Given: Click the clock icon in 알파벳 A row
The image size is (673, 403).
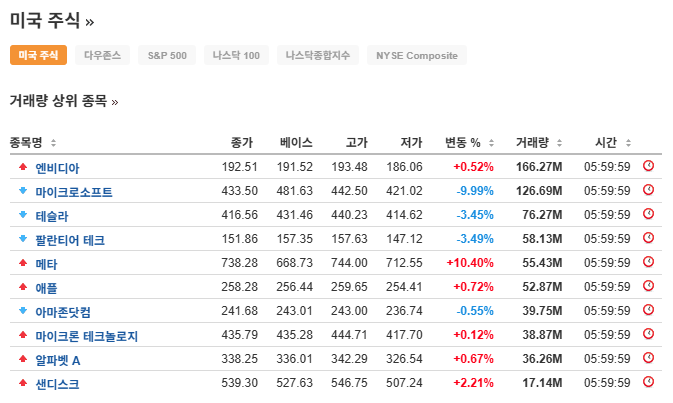Looking at the screenshot, I should pyautogui.click(x=648, y=358).
